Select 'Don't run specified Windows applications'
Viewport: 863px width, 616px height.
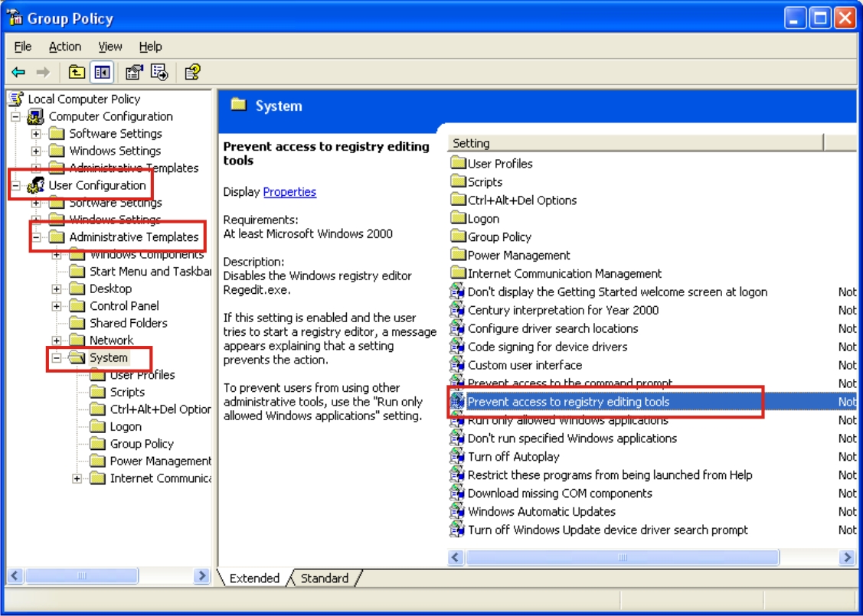pos(572,438)
